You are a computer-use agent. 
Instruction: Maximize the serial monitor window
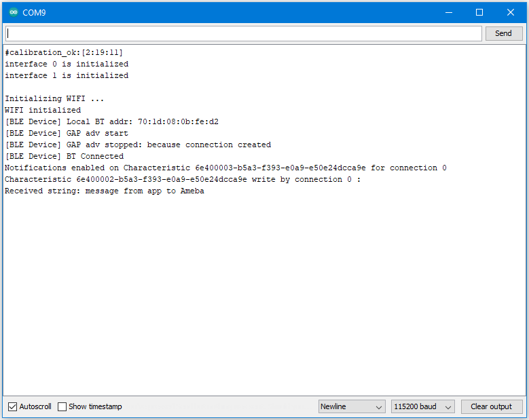[479, 12]
